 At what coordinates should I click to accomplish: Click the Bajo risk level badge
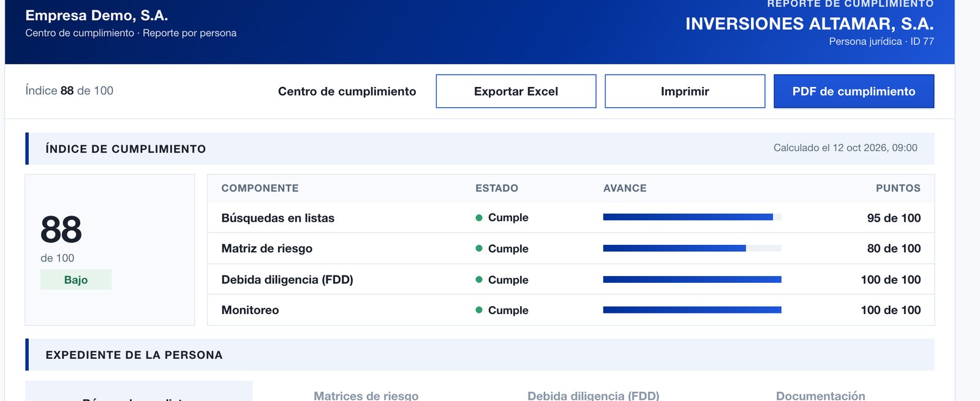point(76,280)
